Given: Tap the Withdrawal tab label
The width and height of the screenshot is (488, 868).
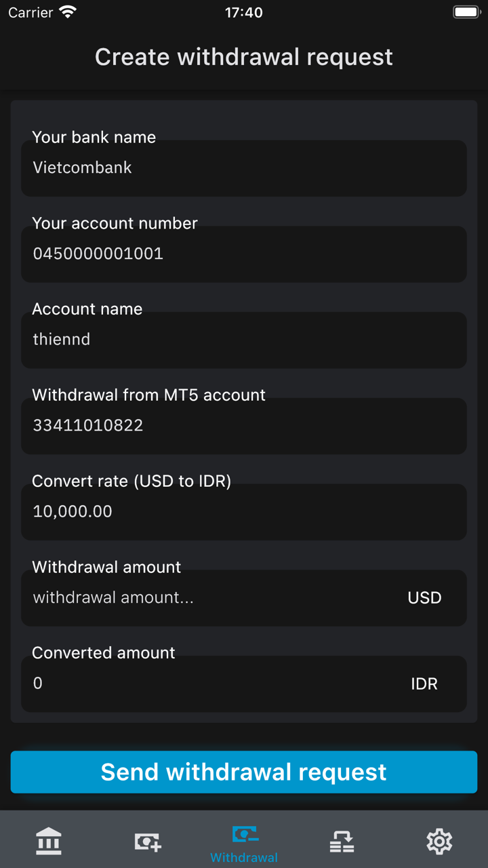Looking at the screenshot, I should point(244,857).
